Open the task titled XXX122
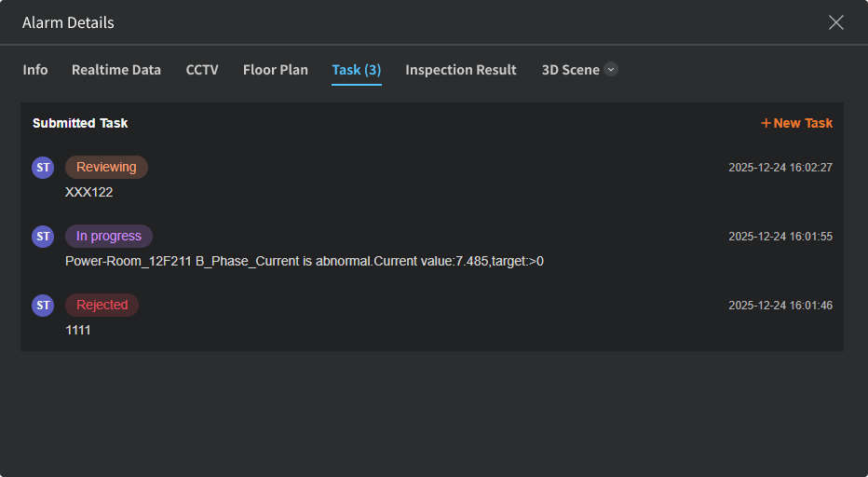Screen dimensions: 868x477 click(x=89, y=193)
